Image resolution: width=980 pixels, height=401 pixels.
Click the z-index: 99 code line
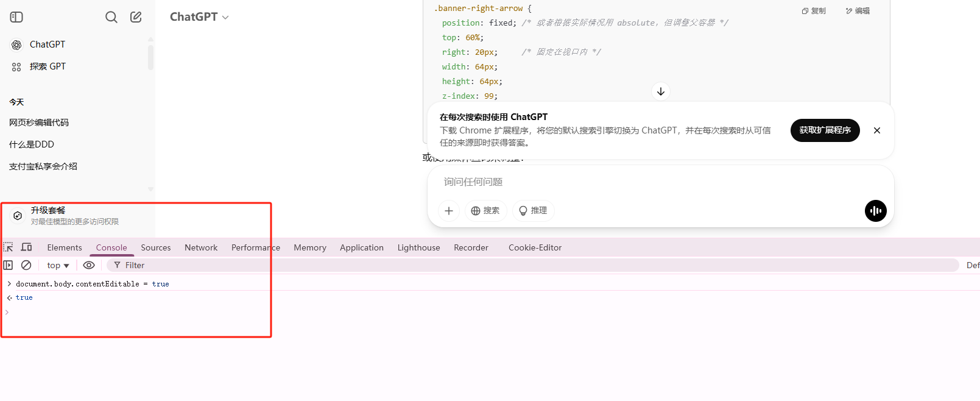point(470,96)
